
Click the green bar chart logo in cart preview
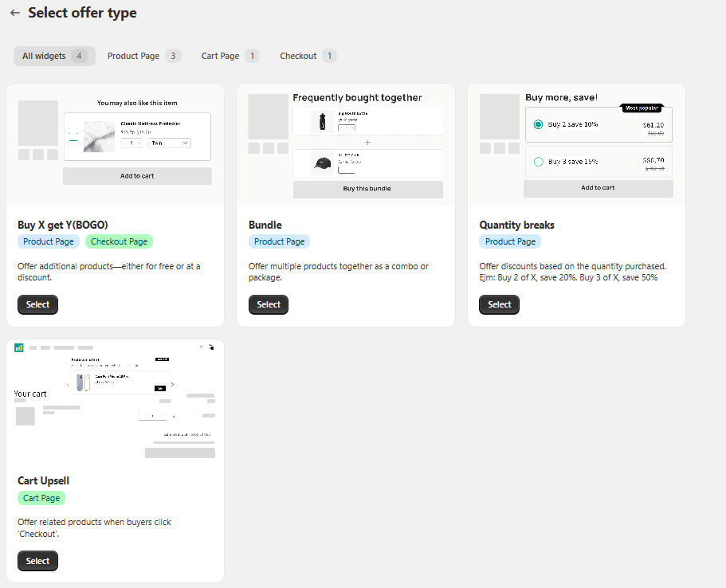pos(19,347)
